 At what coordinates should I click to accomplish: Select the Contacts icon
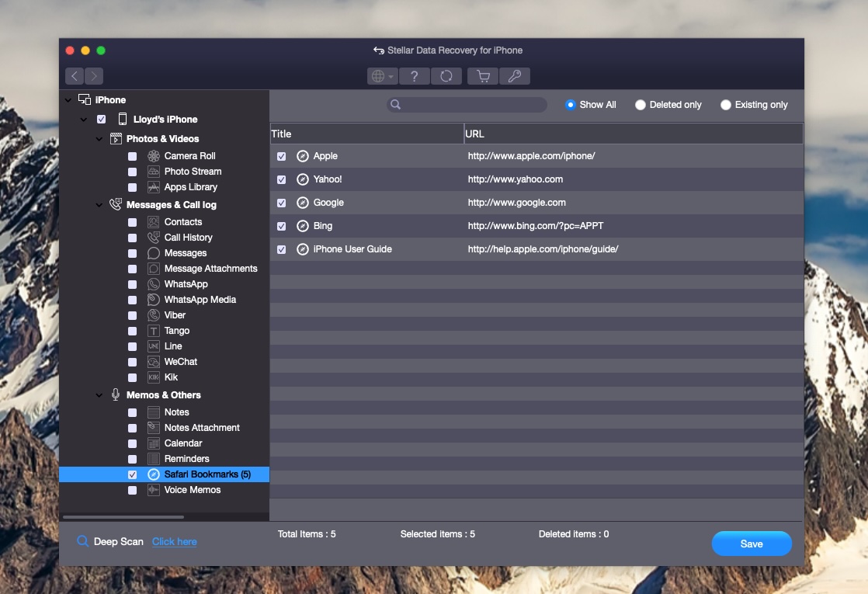click(x=154, y=222)
